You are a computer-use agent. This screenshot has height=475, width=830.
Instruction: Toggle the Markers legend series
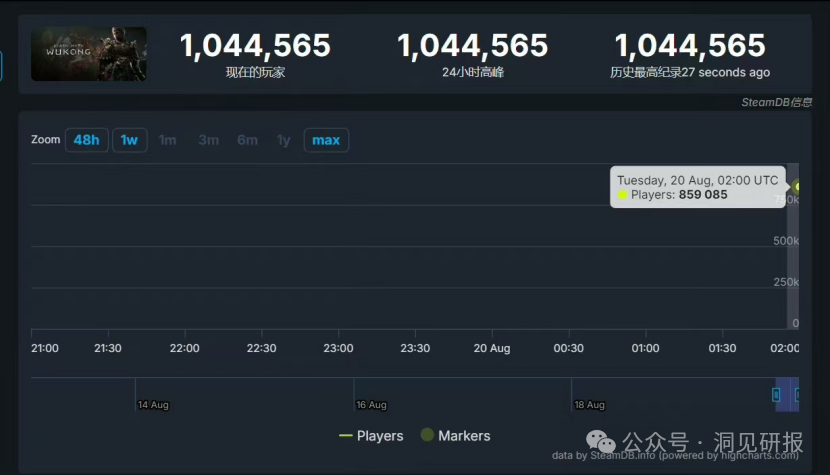click(x=456, y=436)
